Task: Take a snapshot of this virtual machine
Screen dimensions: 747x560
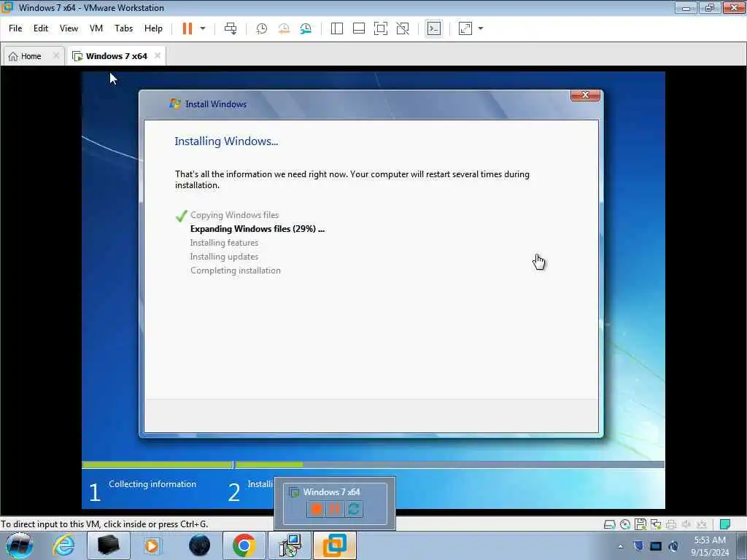Action: point(262,28)
